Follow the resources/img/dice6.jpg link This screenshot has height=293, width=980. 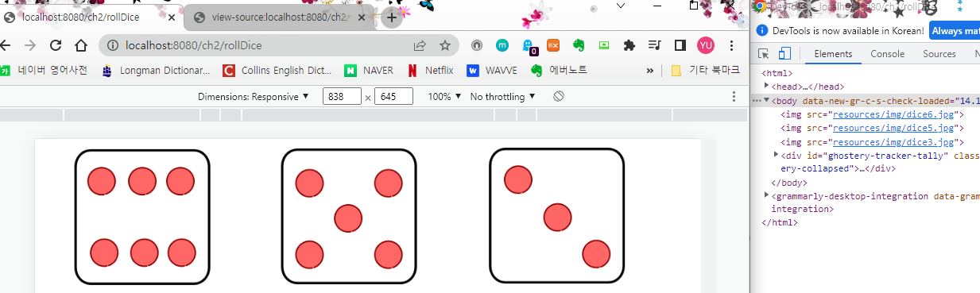(893, 114)
